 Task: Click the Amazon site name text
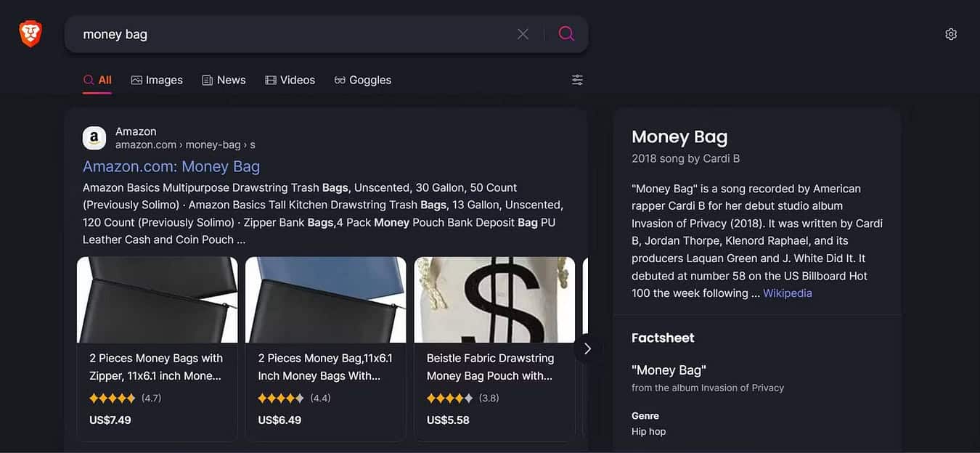tap(136, 131)
